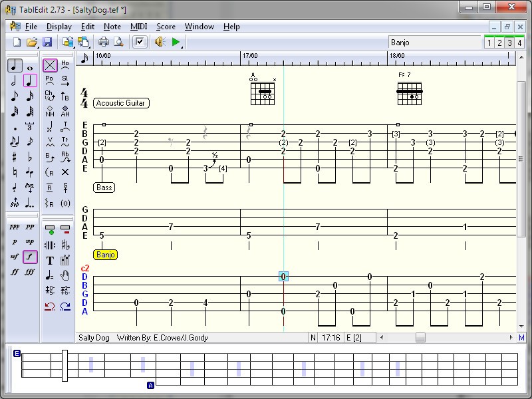Screen dimensions: 532x399
Task: Choose the Slide (Sl) effect tool
Action: 65,80
